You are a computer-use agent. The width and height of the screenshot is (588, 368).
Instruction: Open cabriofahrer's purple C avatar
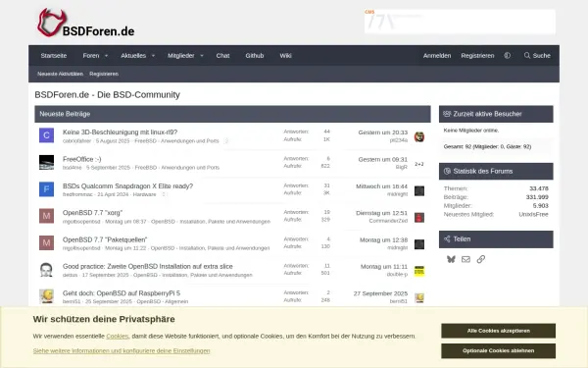pos(46,135)
